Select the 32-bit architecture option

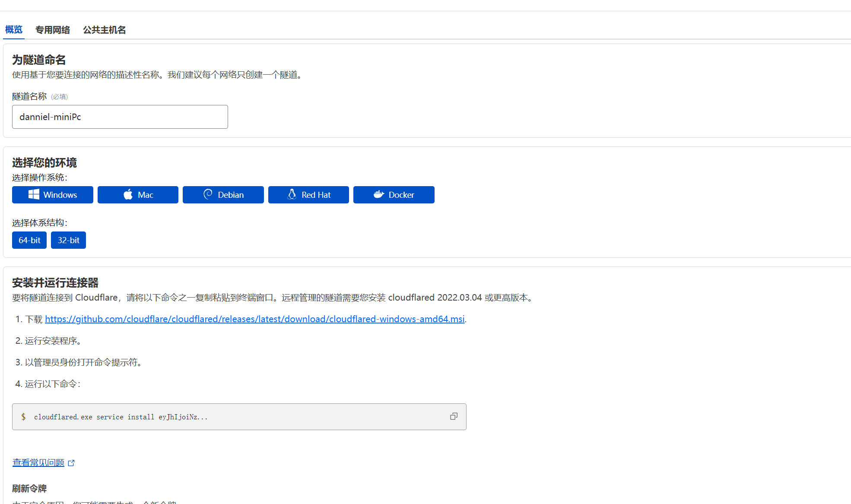pos(68,240)
